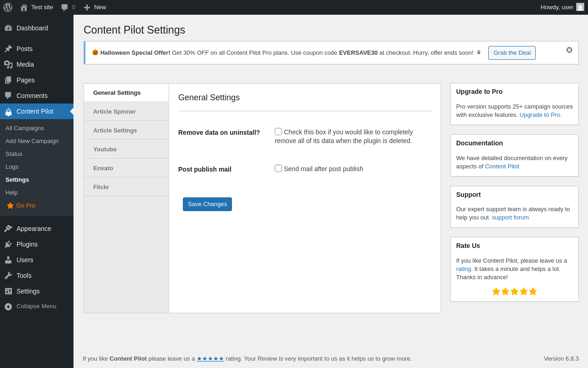Click the Go Pro star link
Screen dimensions: 588x368
21,206
